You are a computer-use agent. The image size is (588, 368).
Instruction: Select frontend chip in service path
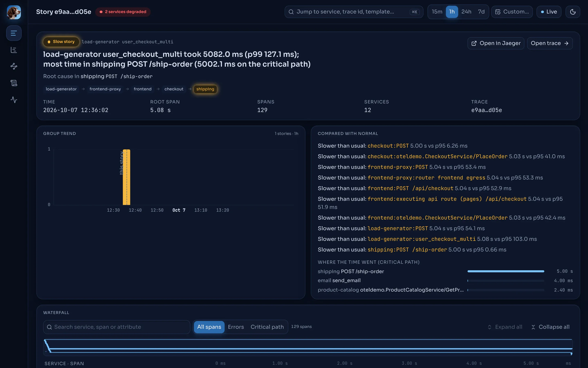143,89
